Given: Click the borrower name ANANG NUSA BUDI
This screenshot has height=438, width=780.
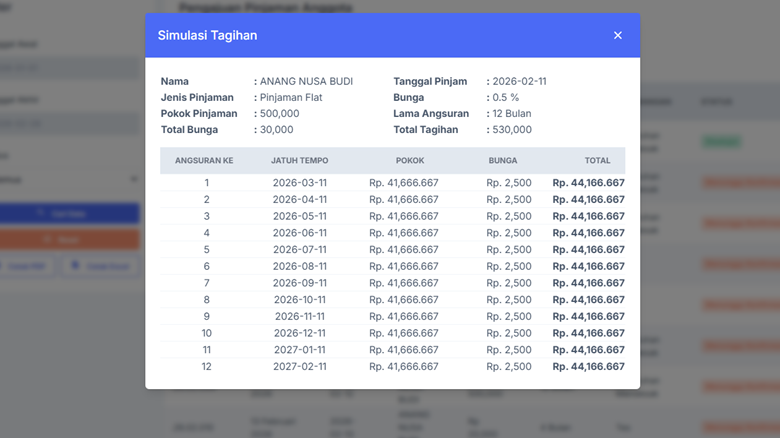Looking at the screenshot, I should 306,82.
